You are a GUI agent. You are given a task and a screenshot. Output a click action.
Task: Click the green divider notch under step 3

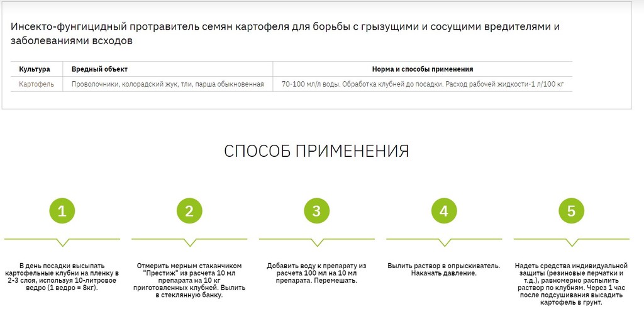point(316,242)
